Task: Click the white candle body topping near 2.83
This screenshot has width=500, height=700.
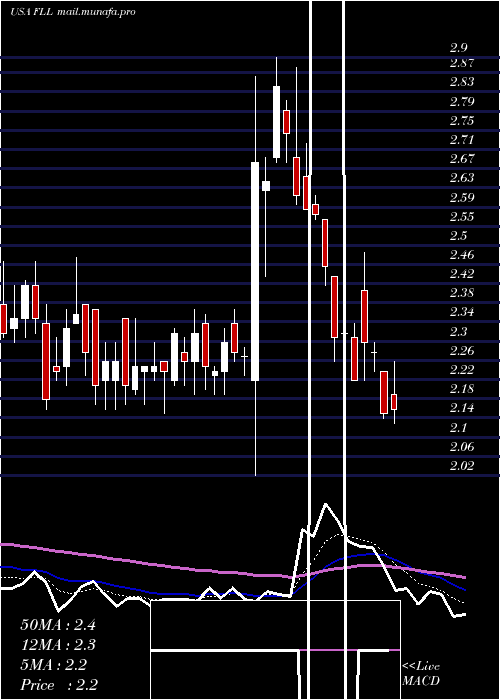Action: (x=277, y=122)
